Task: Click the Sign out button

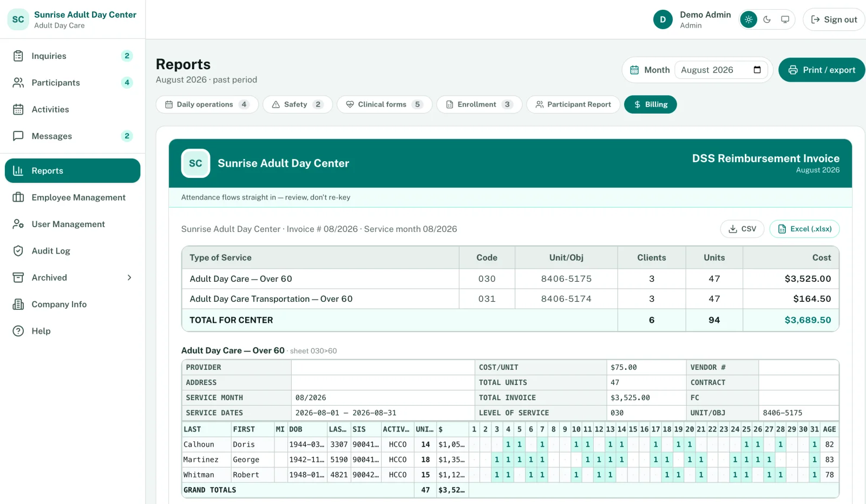Action: [x=834, y=19]
